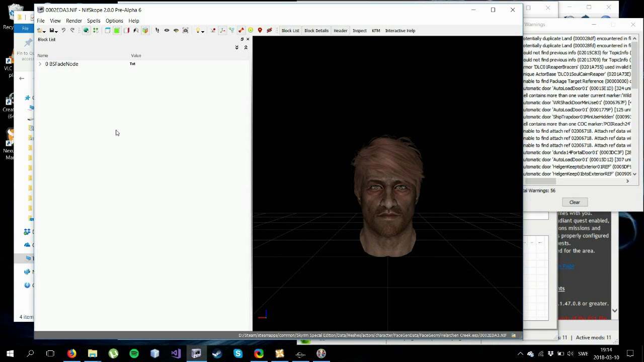Toggle the Header panel button
Image resolution: width=644 pixels, height=362 pixels.
tap(341, 31)
